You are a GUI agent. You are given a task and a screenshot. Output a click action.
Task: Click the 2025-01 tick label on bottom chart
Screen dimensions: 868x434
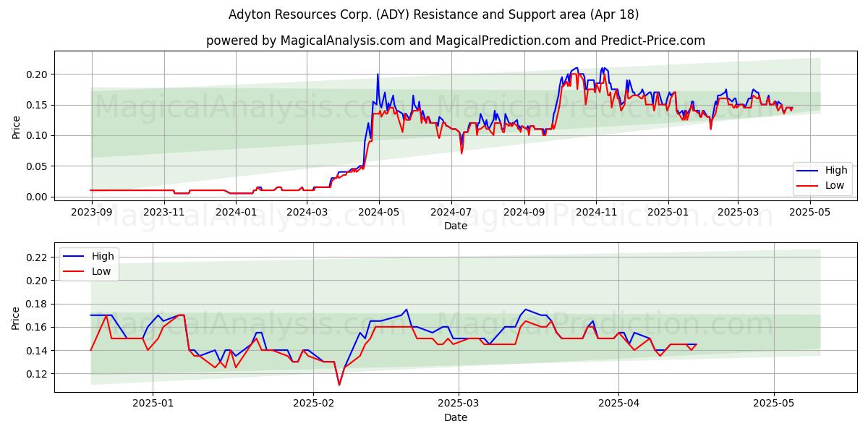point(154,404)
